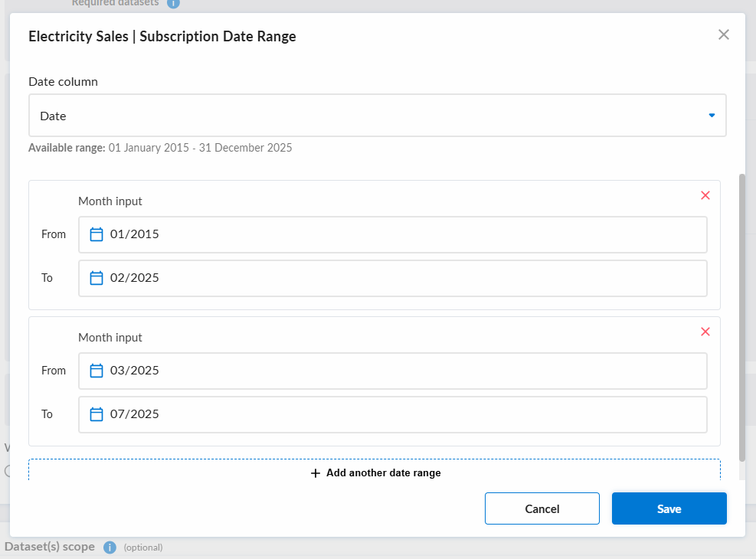Click the Required datasets info icon
This screenshot has width=756, height=559.
[173, 3]
